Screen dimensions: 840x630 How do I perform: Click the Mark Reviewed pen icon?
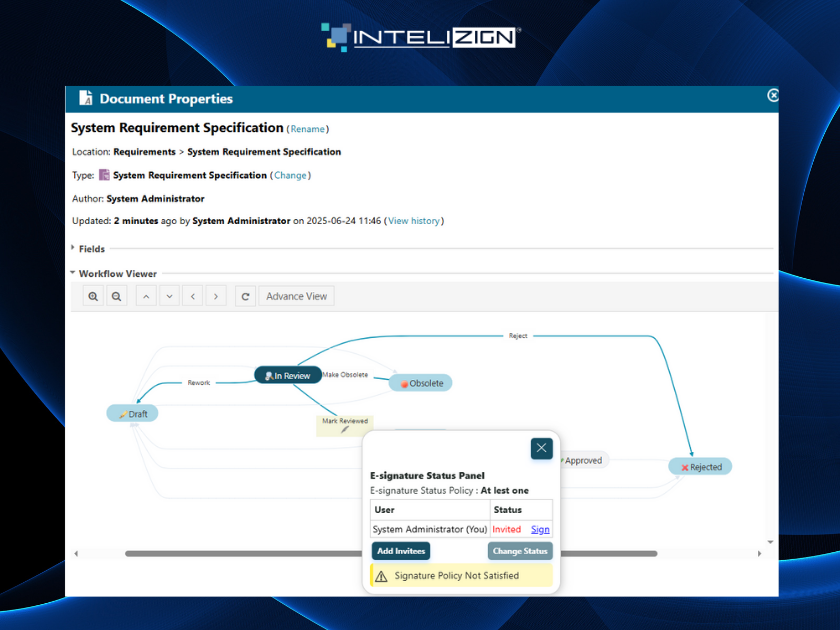(x=345, y=430)
